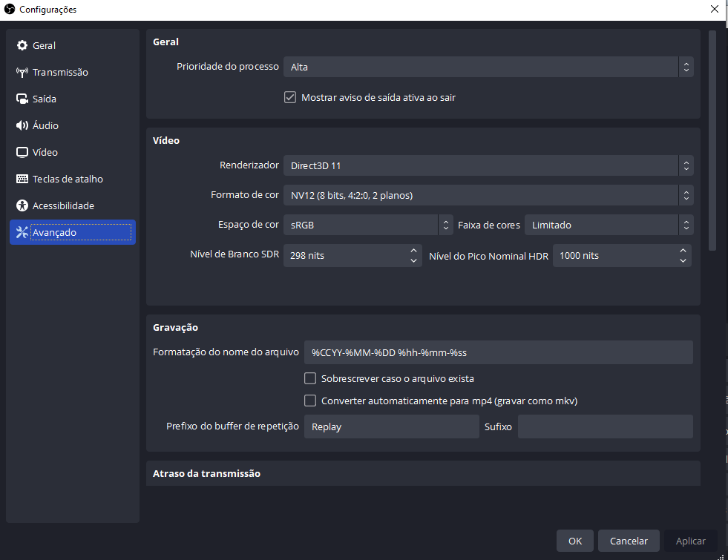728x560 pixels.
Task: Click the Geral gear icon in sidebar
Action: (22, 45)
